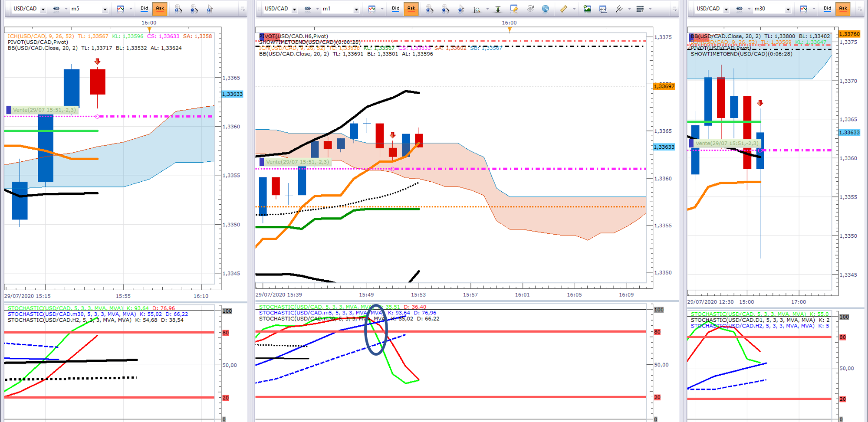The image size is (868, 422).
Task: Select Ask price in m5 chart toolbar
Action: [x=160, y=8]
